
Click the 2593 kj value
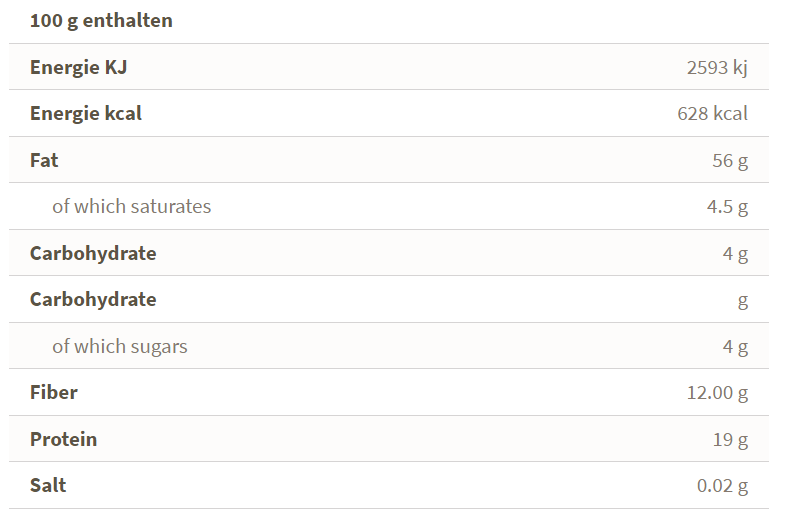point(717,67)
